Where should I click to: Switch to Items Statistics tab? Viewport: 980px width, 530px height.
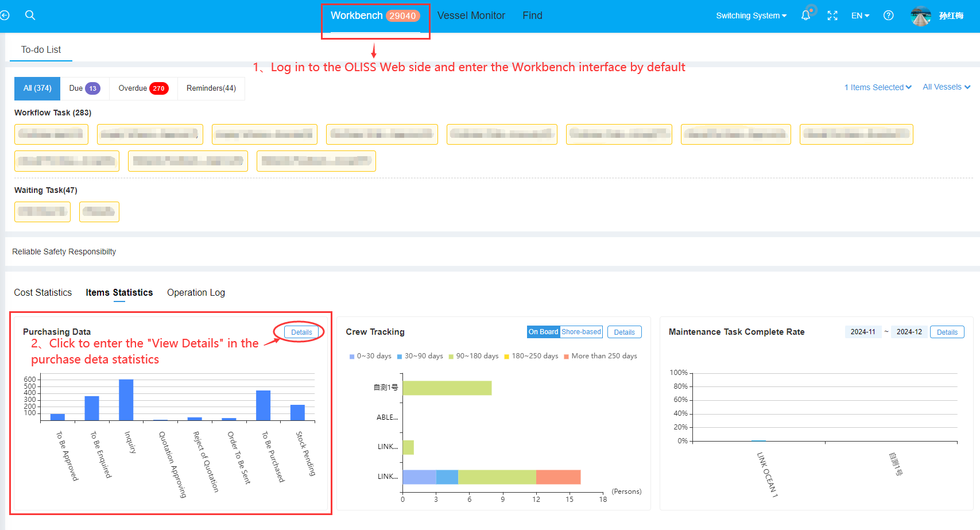pos(119,292)
